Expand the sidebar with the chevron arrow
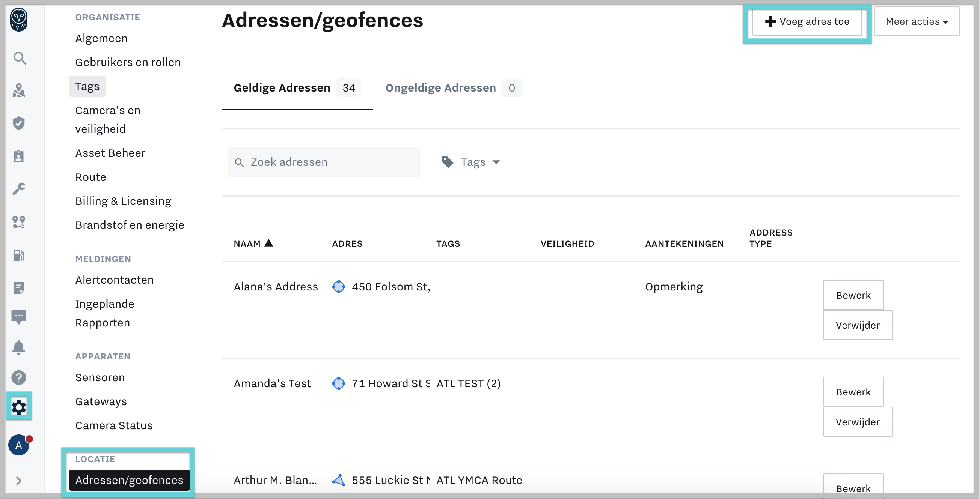The height and width of the screenshot is (499, 980). (19, 481)
